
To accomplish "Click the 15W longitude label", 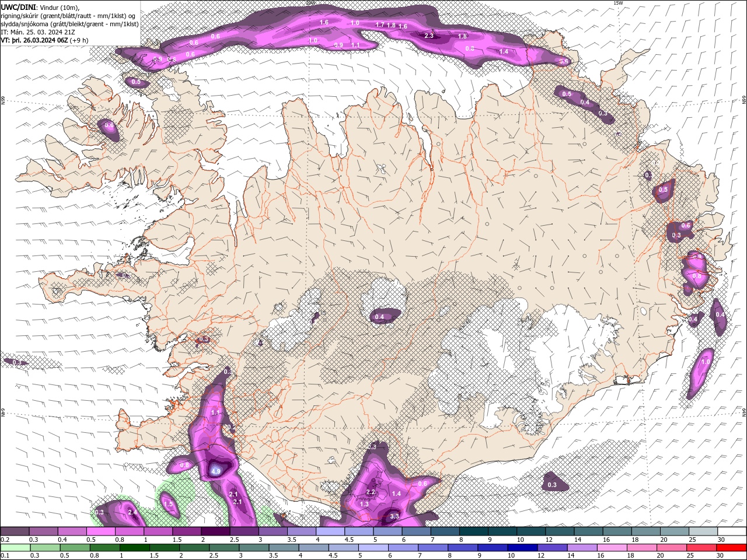I will 618,3.
